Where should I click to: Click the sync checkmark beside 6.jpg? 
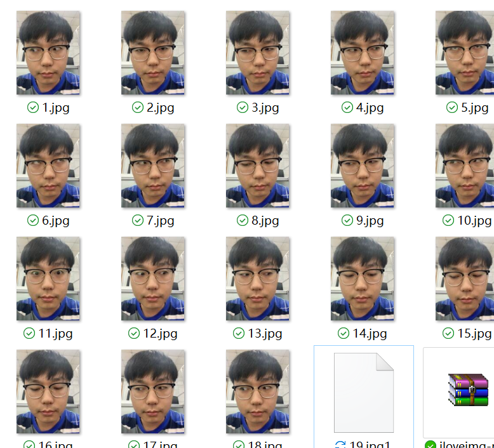[33, 220]
